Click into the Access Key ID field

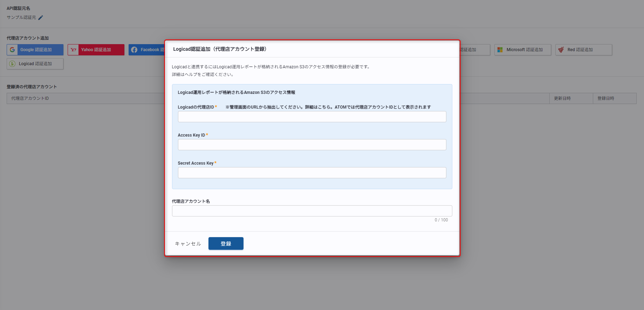coord(312,145)
